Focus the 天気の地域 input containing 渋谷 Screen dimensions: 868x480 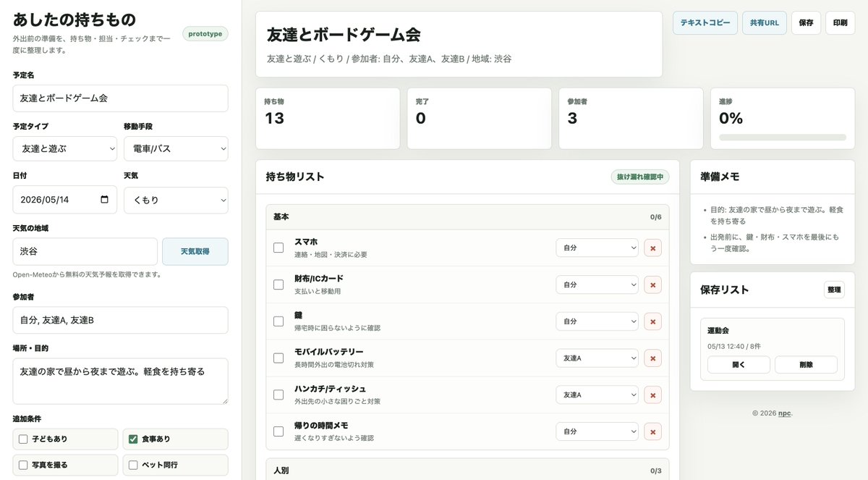pos(85,251)
